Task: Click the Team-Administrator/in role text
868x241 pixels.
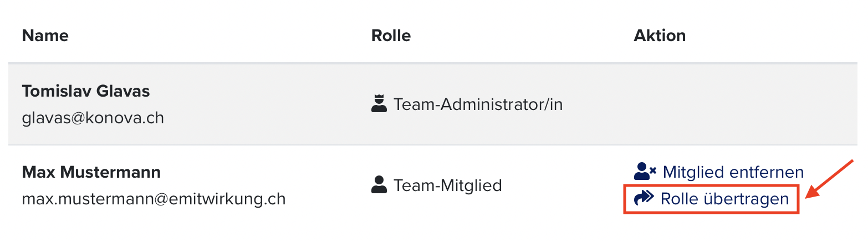Action: coord(478,104)
